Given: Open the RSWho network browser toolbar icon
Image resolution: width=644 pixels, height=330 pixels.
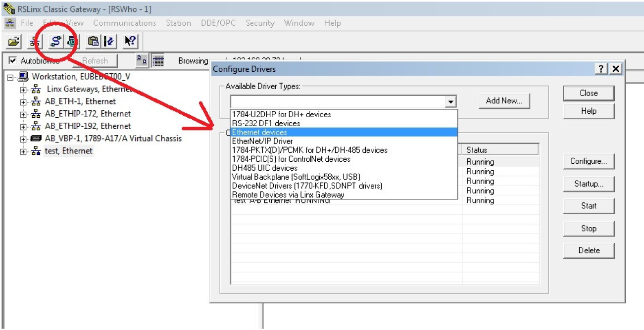Looking at the screenshot, I should click(x=34, y=42).
